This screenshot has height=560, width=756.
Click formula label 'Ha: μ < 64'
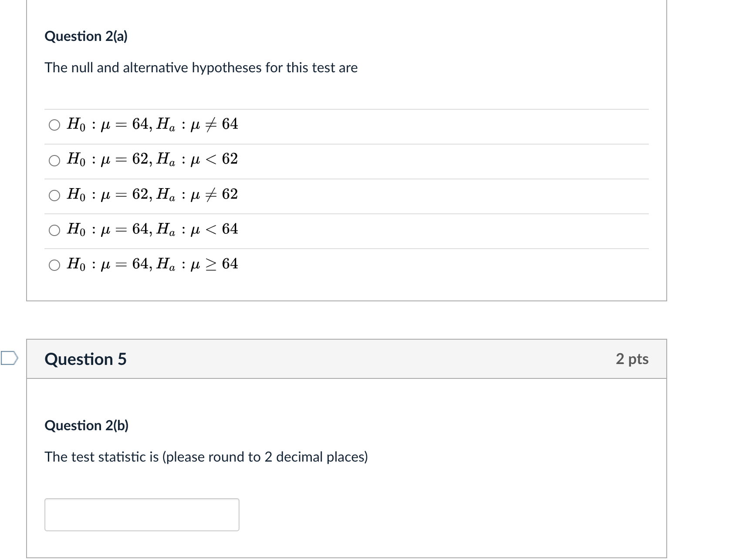[197, 229]
